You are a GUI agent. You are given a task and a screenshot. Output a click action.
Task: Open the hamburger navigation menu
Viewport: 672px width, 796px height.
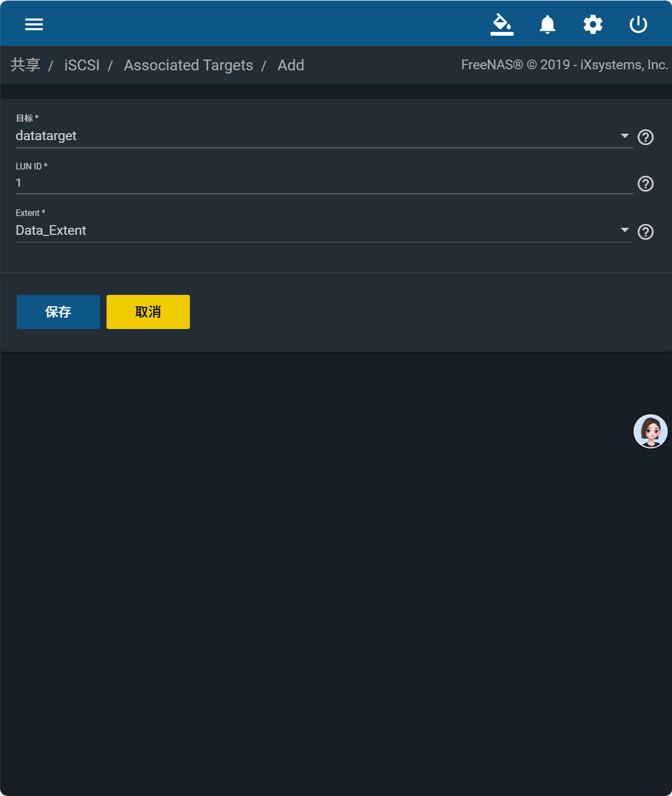coord(34,24)
